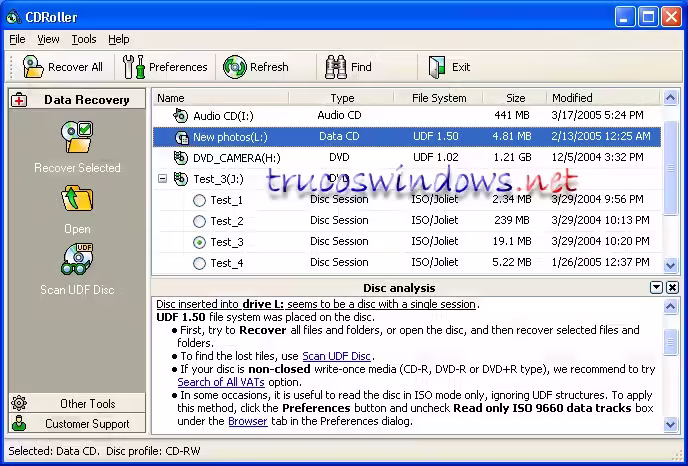
Task: Switch to the Data Recovery section tab
Action: click(77, 99)
